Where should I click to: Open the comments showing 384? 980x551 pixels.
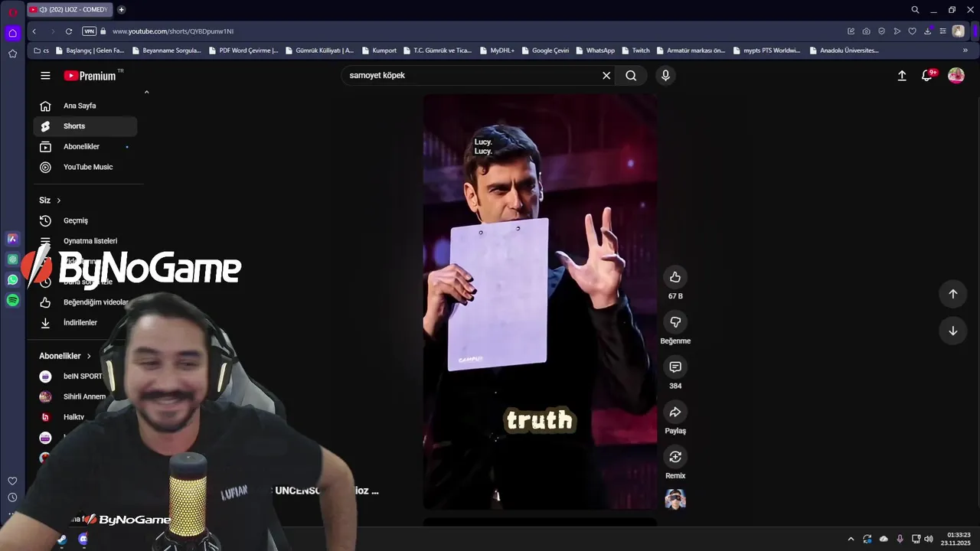pos(675,367)
